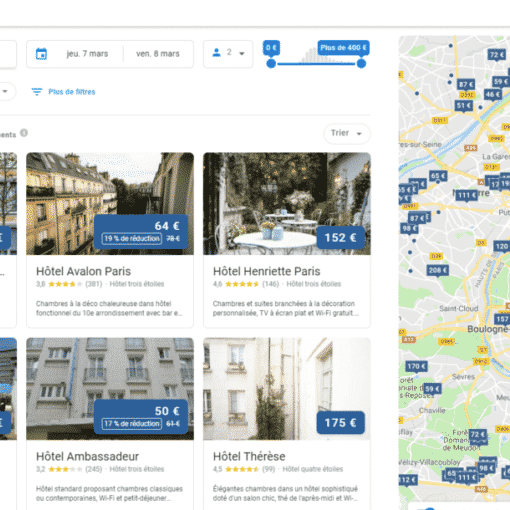Click the 19 % de réduction label
This screenshot has width=510, height=510.
coord(132,239)
